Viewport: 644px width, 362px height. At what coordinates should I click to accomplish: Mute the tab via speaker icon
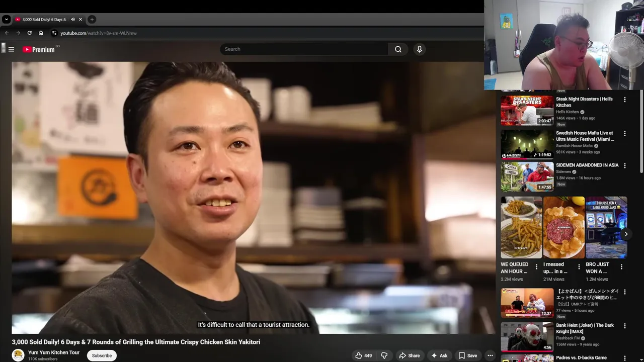pyautogui.click(x=72, y=19)
